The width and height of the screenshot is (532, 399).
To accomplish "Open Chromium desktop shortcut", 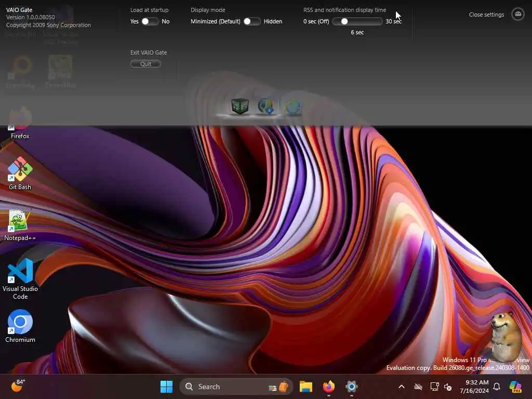I will click(x=20, y=326).
